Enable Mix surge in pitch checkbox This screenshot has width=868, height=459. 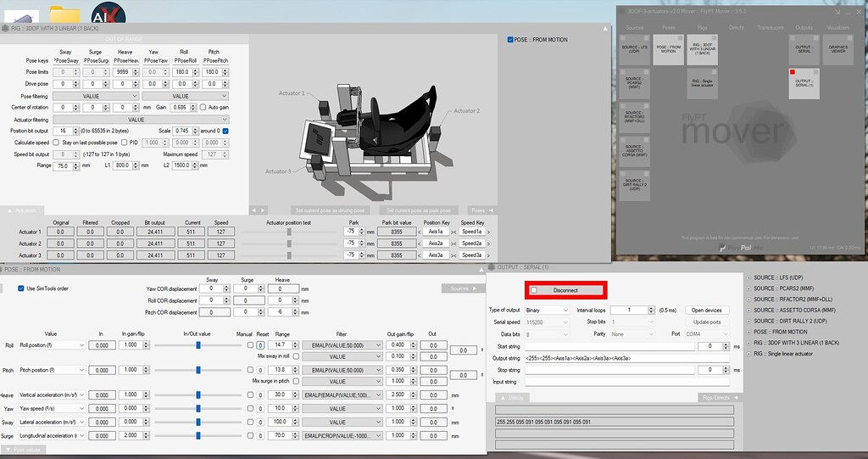[296, 381]
